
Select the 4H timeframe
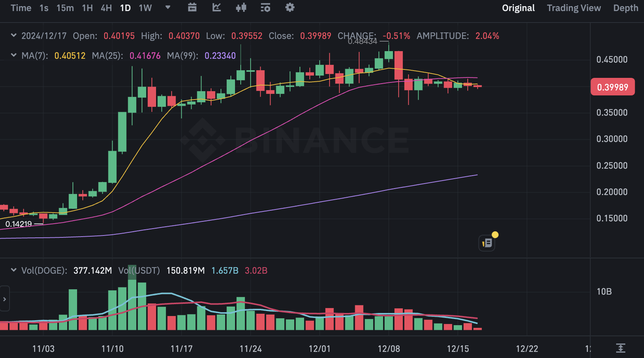106,8
